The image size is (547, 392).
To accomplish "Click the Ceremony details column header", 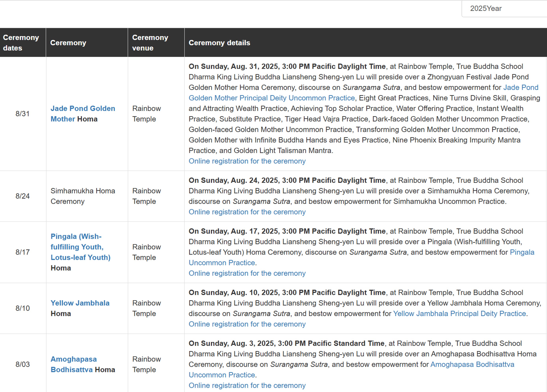I will point(366,42).
